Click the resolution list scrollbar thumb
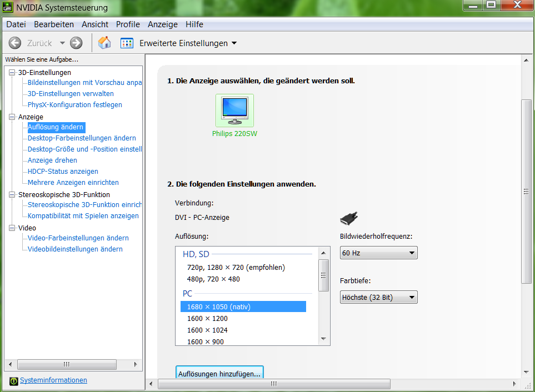The width and height of the screenshot is (535, 392). click(323, 275)
